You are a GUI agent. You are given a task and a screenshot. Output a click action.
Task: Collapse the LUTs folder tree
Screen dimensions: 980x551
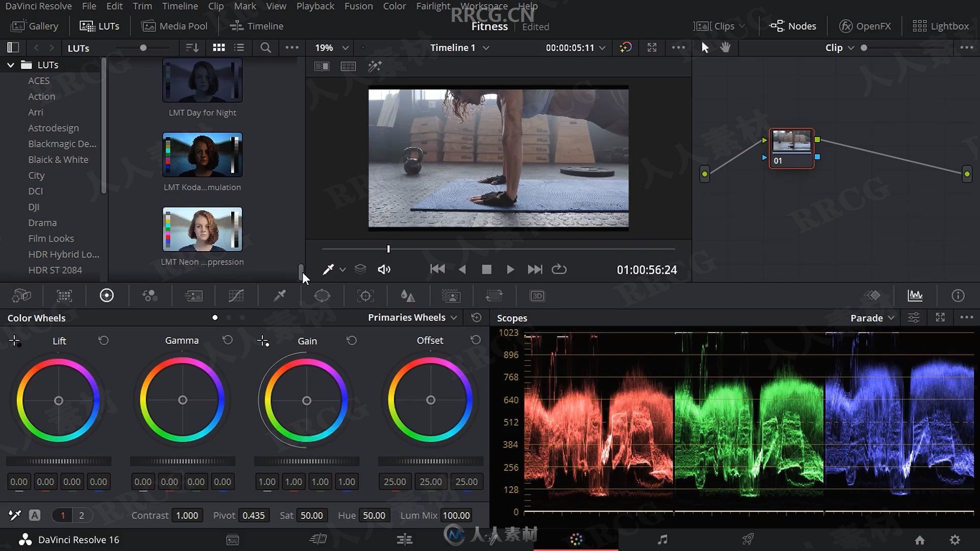10,65
